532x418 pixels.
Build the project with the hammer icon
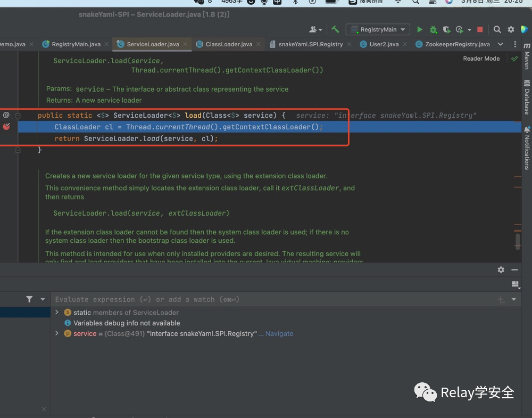pos(335,29)
